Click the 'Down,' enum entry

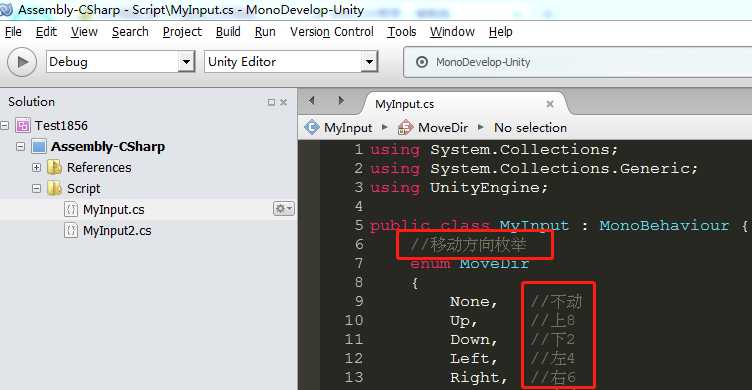[x=474, y=340]
